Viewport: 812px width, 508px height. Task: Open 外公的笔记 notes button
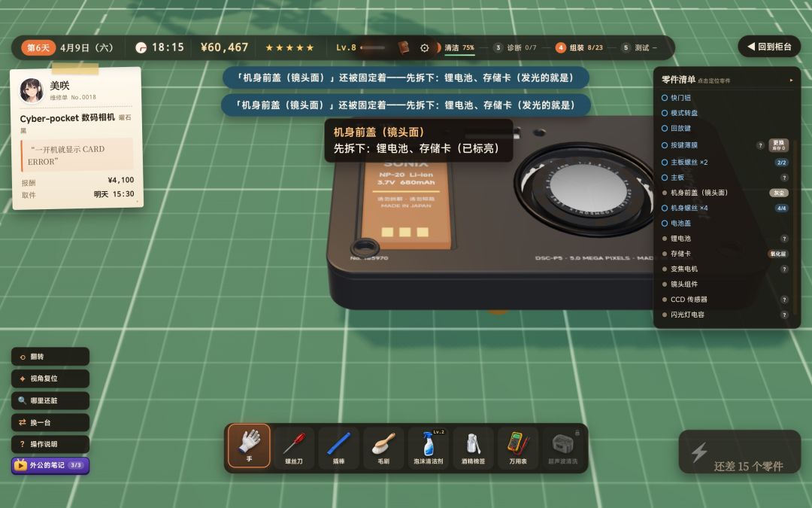click(x=50, y=466)
